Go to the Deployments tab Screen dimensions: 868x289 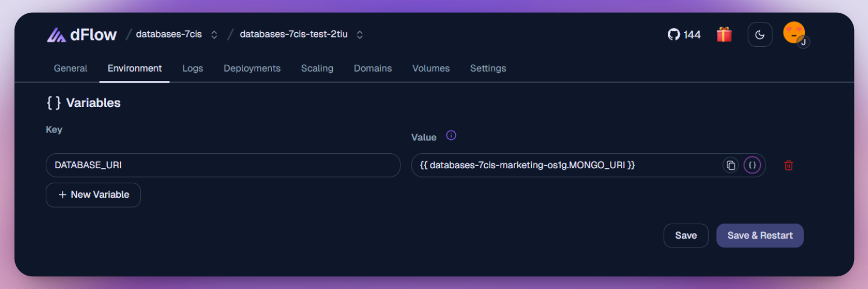[252, 68]
